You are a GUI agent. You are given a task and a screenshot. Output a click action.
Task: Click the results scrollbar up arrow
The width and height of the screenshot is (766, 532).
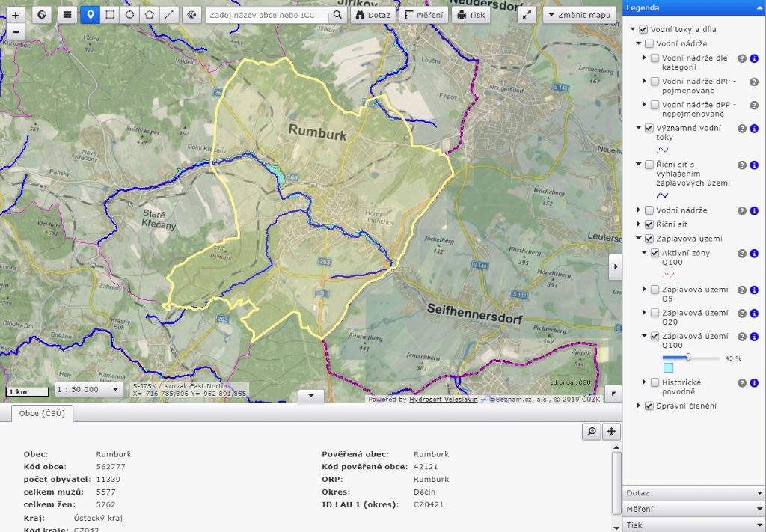coord(616,447)
